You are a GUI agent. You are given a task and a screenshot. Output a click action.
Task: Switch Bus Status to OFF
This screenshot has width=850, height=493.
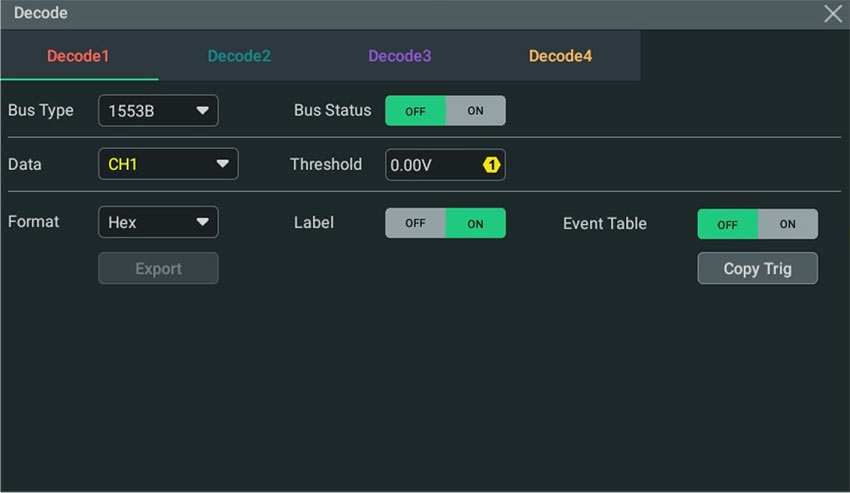click(415, 111)
